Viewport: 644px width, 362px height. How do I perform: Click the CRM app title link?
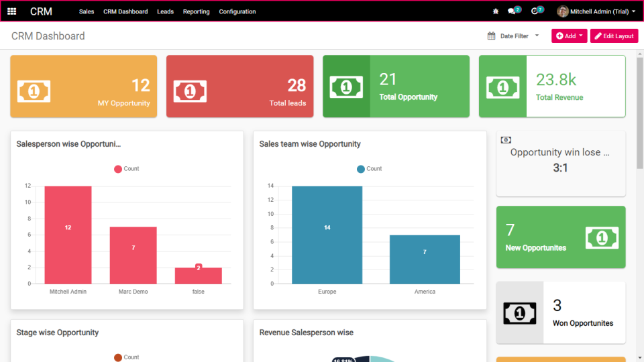[x=41, y=11]
